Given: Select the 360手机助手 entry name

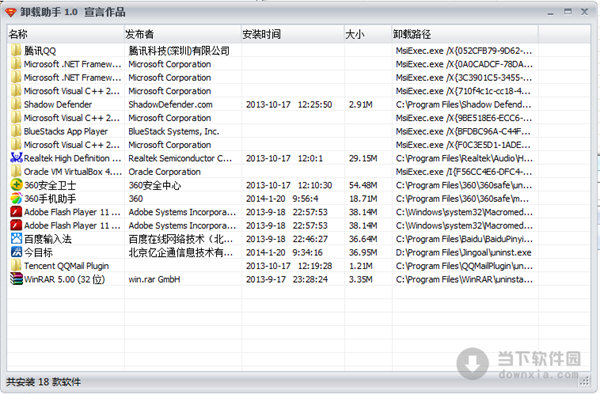Looking at the screenshot, I should click(50, 199).
